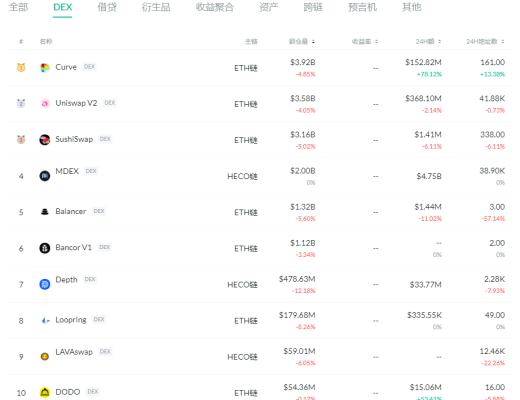The width and height of the screenshot is (520, 400).
Task: Click Depth locked value $478.63M
Action: pyautogui.click(x=297, y=279)
